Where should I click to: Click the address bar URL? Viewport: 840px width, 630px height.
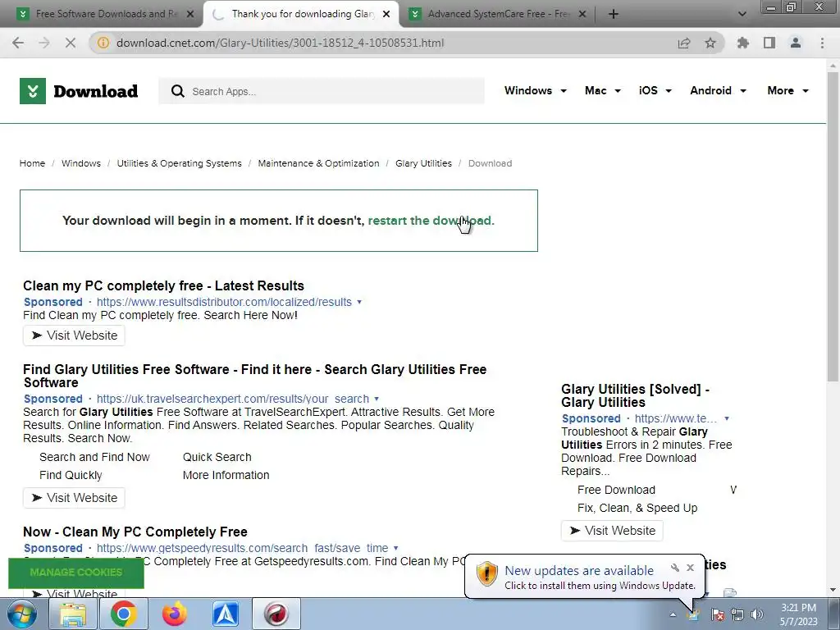pos(280,43)
